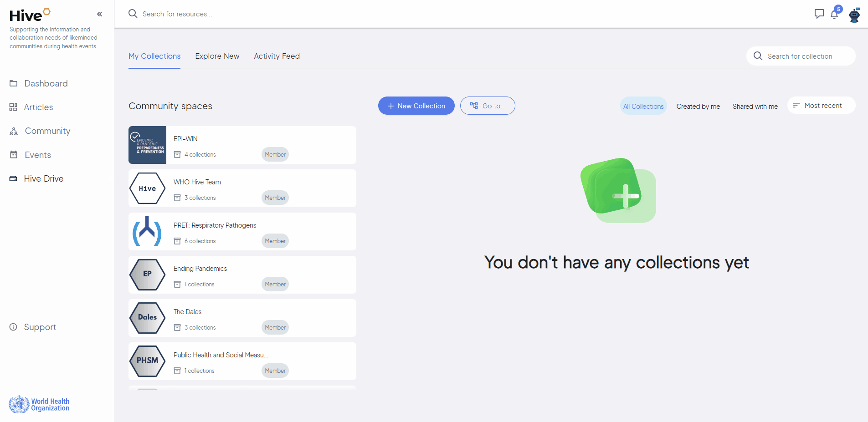Filter by Shared with me

(755, 106)
